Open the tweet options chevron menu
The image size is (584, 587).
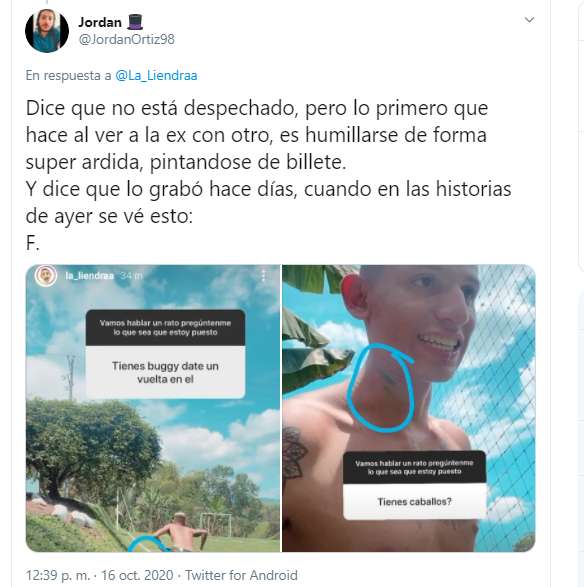(x=529, y=20)
